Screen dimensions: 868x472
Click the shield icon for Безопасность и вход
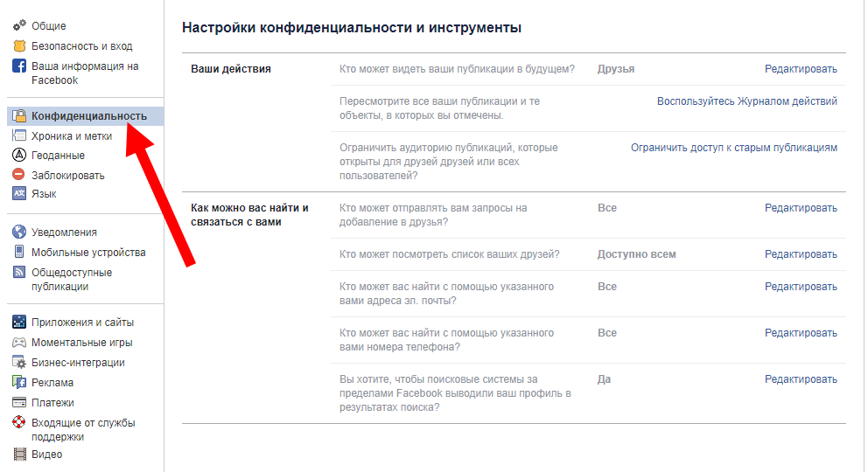(x=19, y=46)
